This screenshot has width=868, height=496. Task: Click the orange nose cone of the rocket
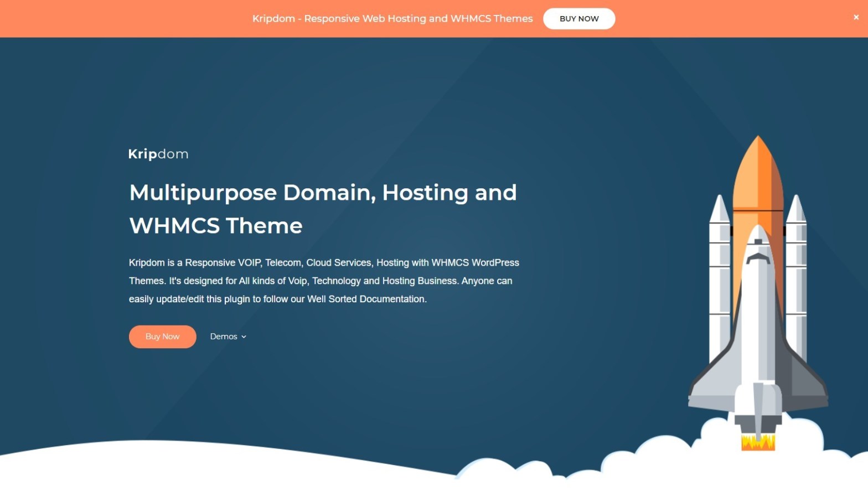[758, 172]
